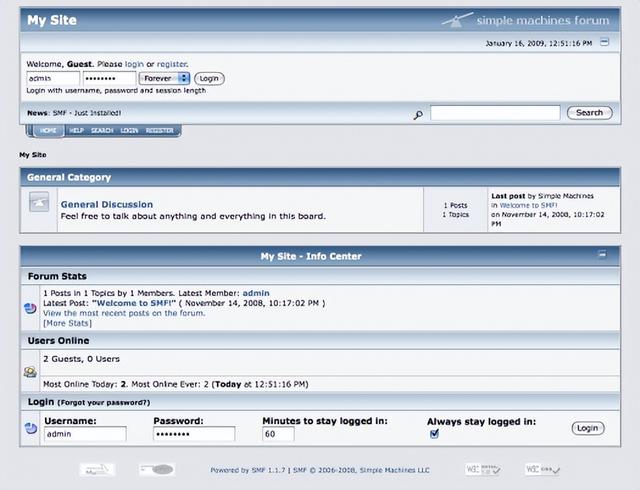Click the top username input field
640x490 pixels.
[x=53, y=78]
